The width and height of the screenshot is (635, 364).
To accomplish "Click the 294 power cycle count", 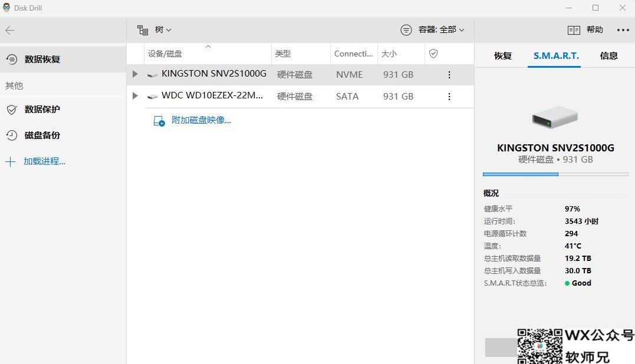I will point(571,234).
